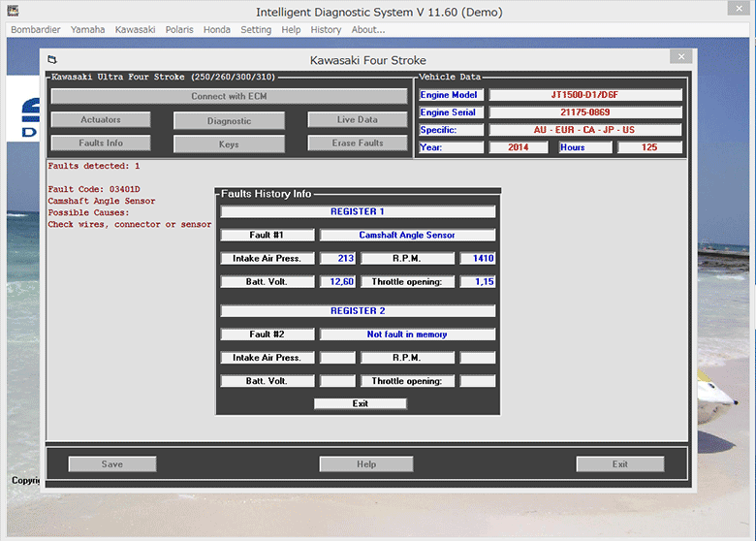Open the History menu
The height and width of the screenshot is (541, 756).
[326, 29]
